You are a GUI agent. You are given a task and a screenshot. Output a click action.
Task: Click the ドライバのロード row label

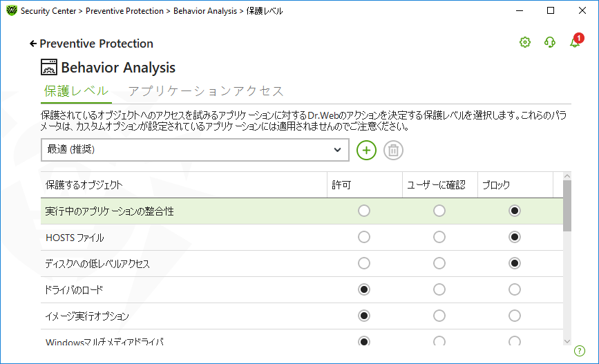(x=74, y=290)
